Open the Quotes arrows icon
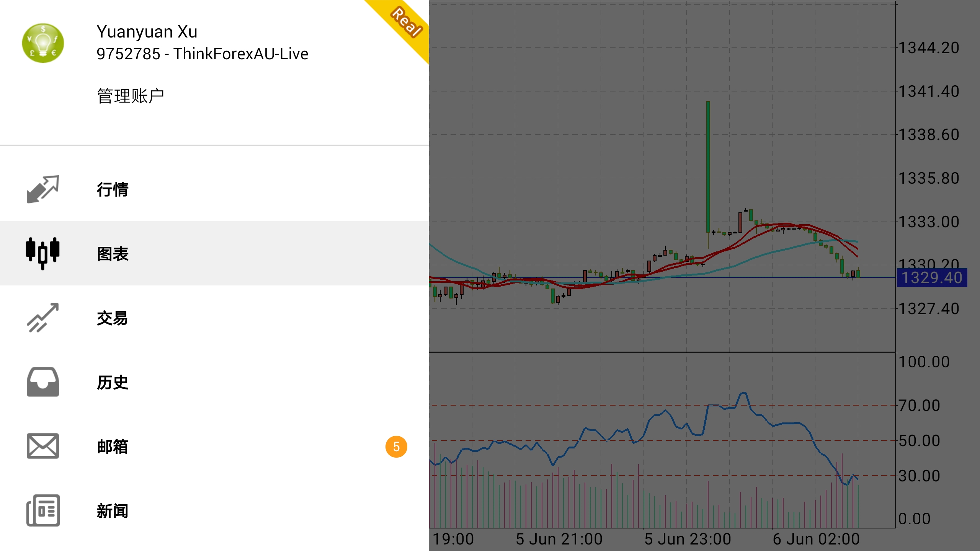This screenshot has width=980, height=551. (43, 189)
